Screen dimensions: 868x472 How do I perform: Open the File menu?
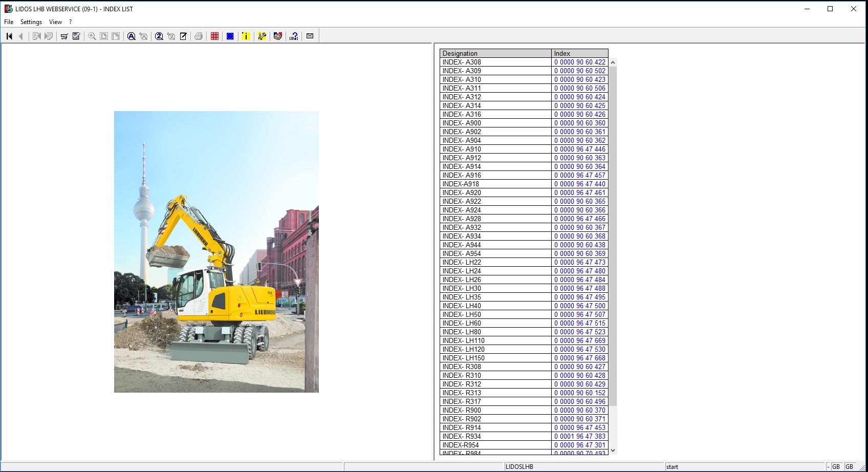point(8,22)
